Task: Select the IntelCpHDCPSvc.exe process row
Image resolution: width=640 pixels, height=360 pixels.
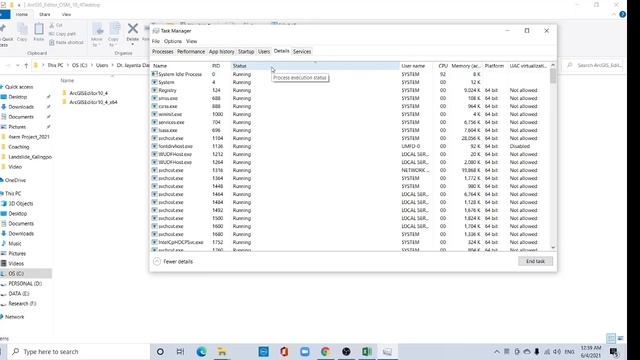Action: click(x=350, y=242)
